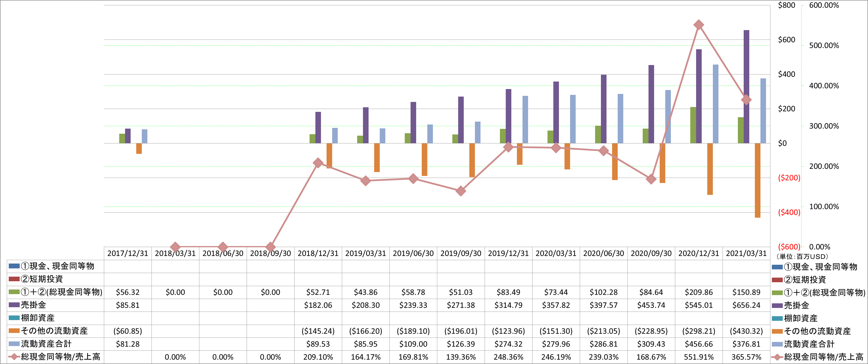Select the 総現金同等物/売上高 row label in left table

tap(61, 356)
